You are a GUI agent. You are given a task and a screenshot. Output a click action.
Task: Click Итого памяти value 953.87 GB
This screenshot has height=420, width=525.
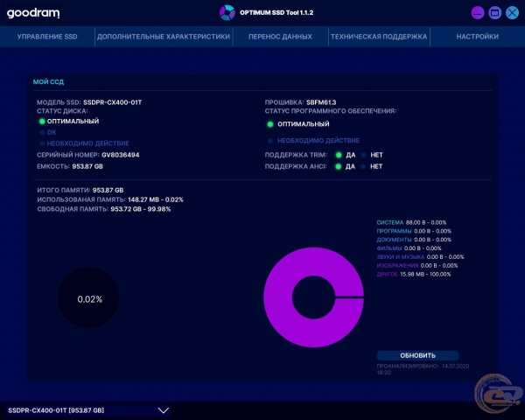(108, 190)
